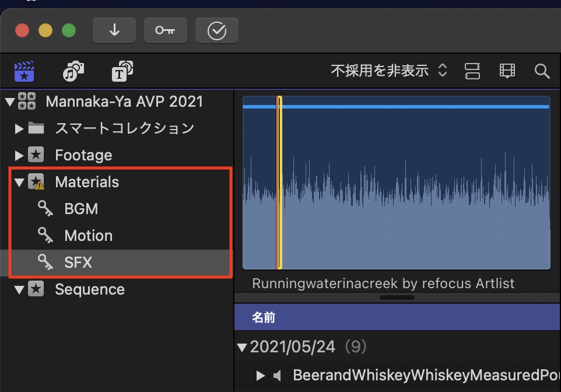Show the Titles and Generators sidebar

(122, 72)
